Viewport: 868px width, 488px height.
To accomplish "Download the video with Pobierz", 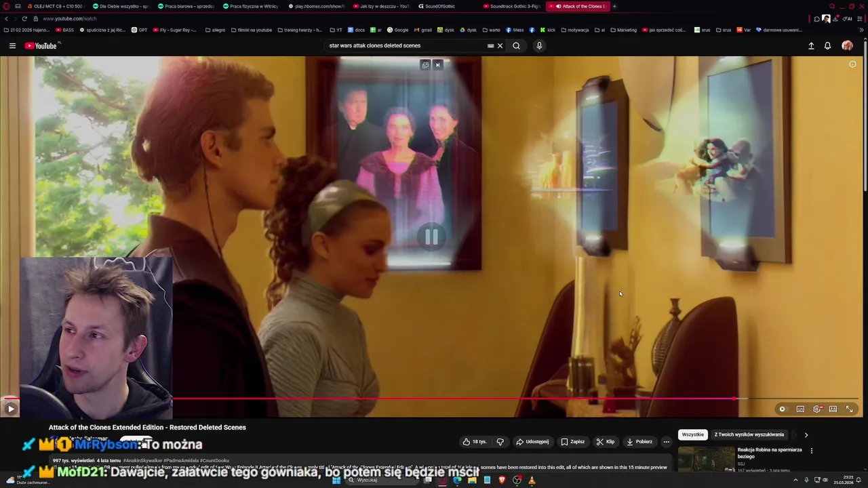I will pos(639,441).
